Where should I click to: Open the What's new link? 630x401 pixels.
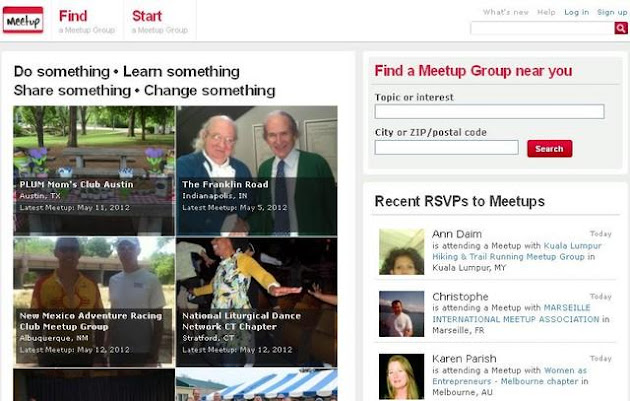[x=505, y=12]
